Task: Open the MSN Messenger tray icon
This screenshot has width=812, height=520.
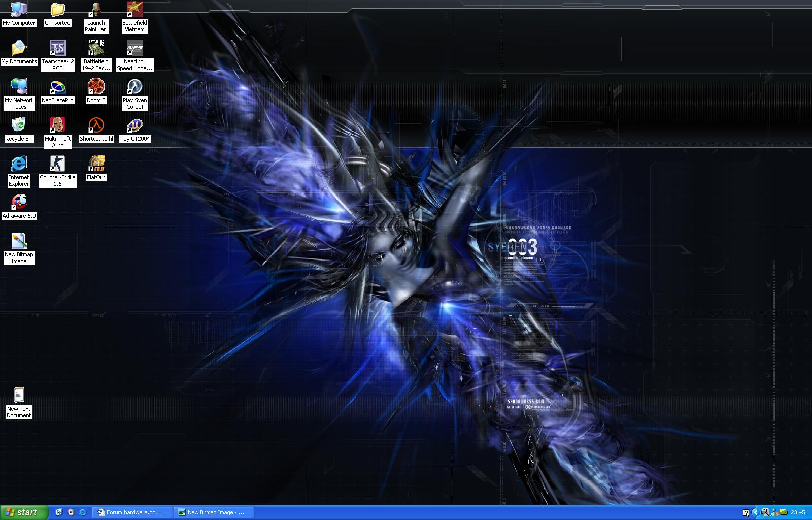Action: [774, 513]
